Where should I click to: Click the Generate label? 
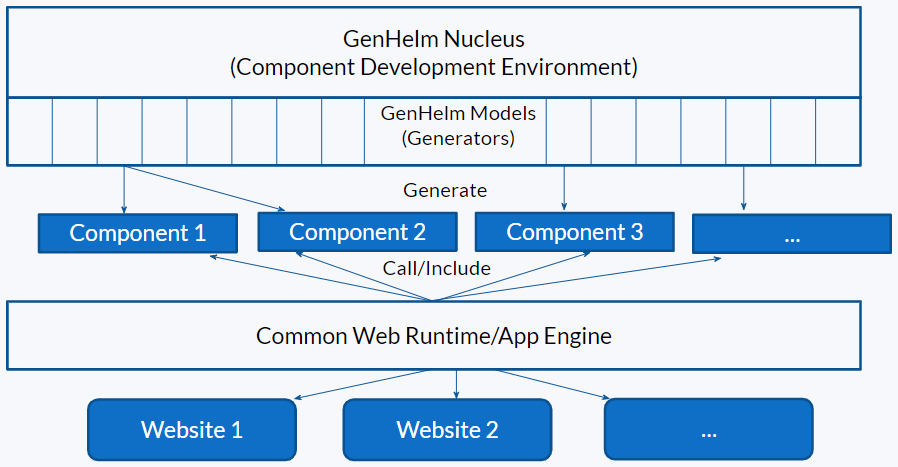[445, 190]
